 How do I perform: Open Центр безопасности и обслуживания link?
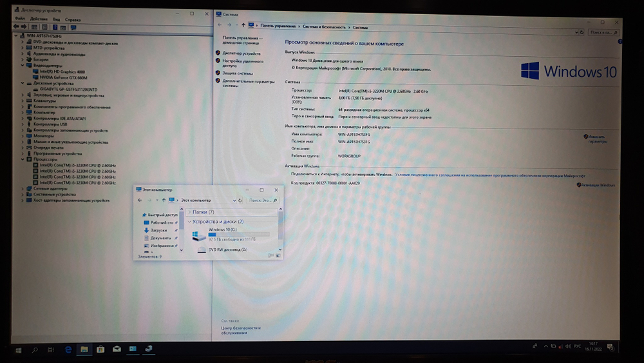241,330
